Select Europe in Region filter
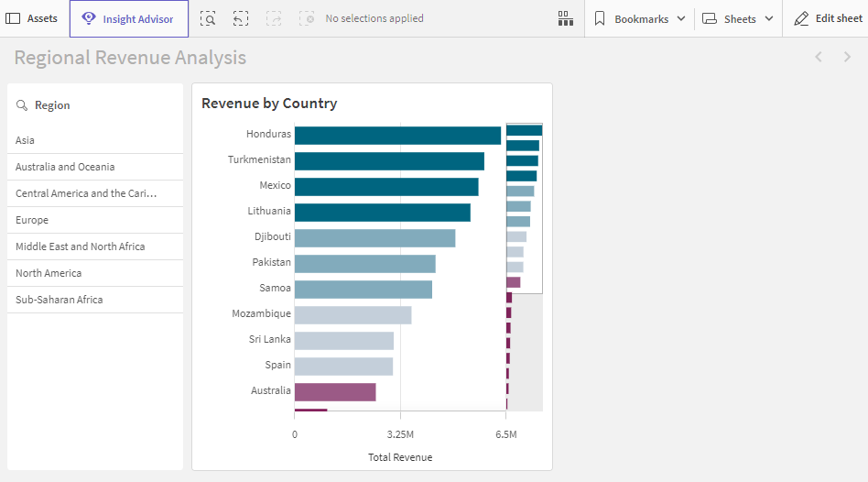The height and width of the screenshot is (482, 868). coord(32,220)
